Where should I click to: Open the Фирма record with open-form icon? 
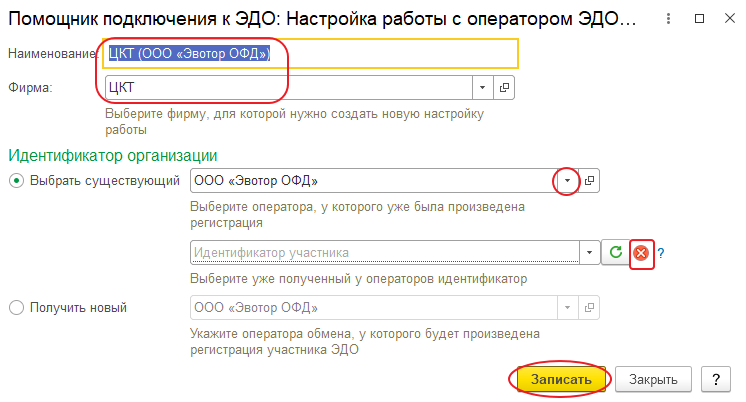pyautogui.click(x=505, y=88)
